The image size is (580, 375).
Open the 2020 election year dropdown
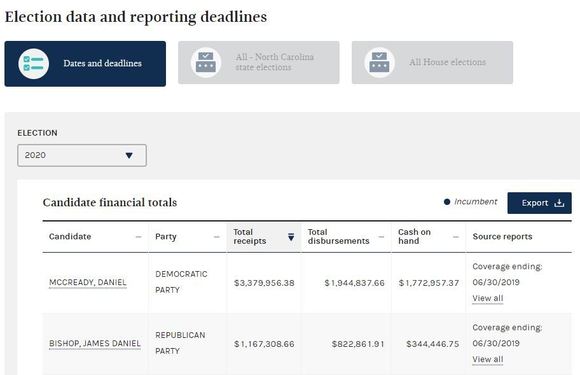click(82, 155)
